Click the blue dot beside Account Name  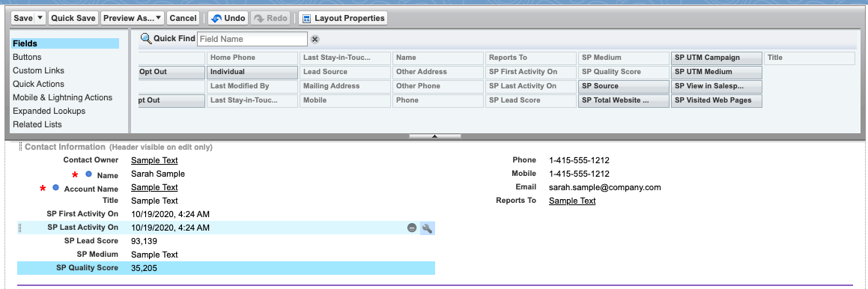pyautogui.click(x=56, y=188)
